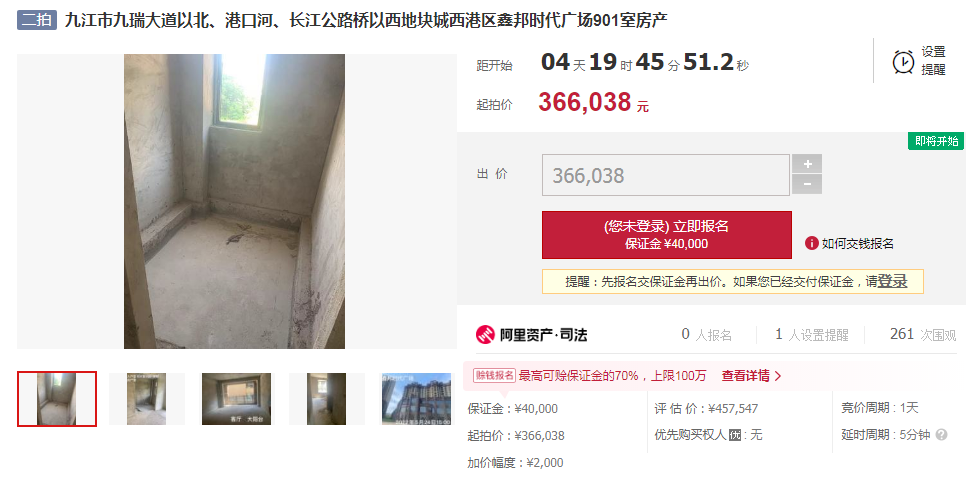
Task: Click the 优 badge beside 优先购买权人
Action: [734, 435]
